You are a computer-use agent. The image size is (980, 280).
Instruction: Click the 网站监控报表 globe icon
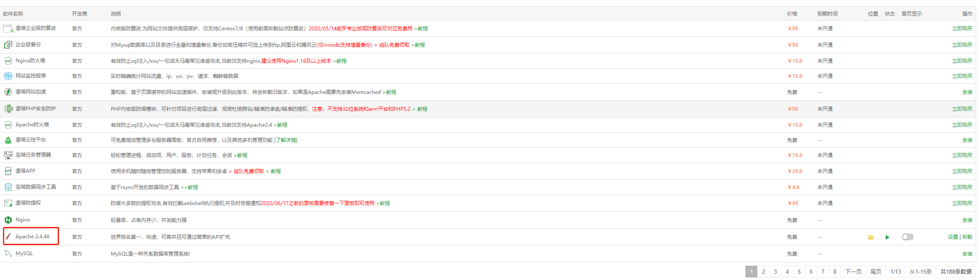[8, 76]
